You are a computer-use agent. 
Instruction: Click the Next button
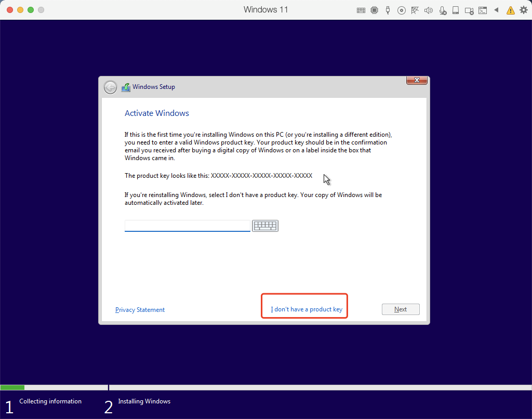[401, 309]
